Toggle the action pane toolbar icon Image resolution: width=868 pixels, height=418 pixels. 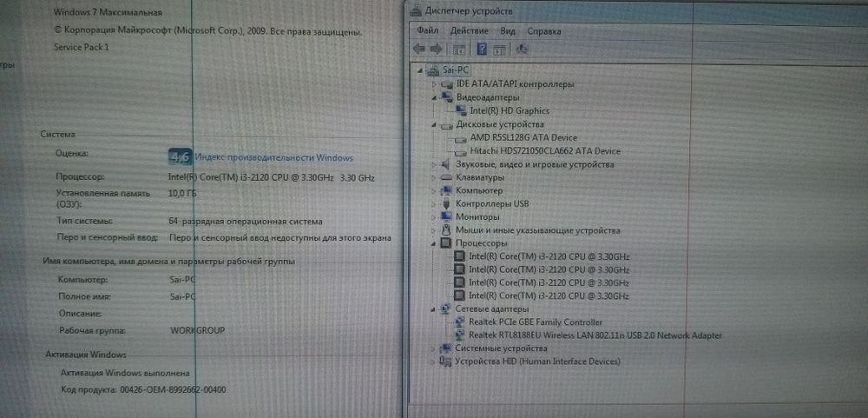pos(499,50)
